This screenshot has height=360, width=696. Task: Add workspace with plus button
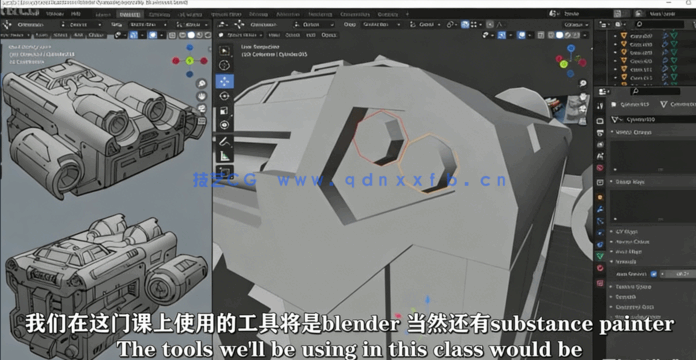(407, 14)
